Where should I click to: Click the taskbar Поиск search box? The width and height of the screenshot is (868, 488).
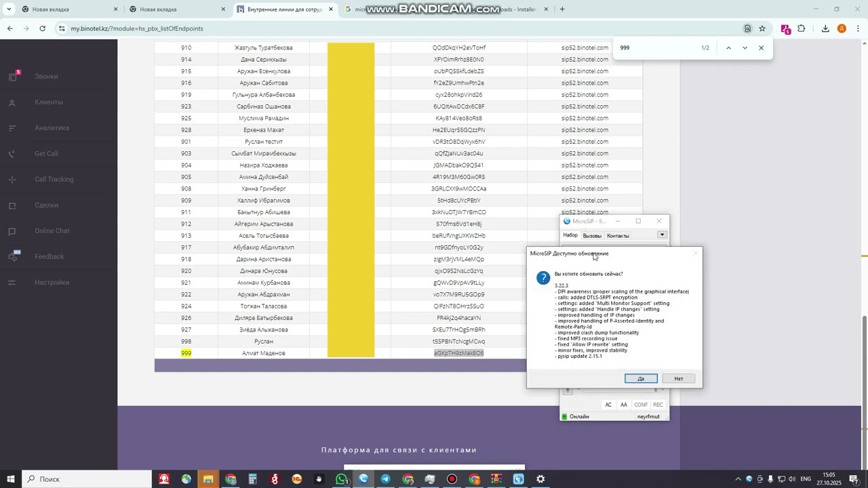(87, 479)
